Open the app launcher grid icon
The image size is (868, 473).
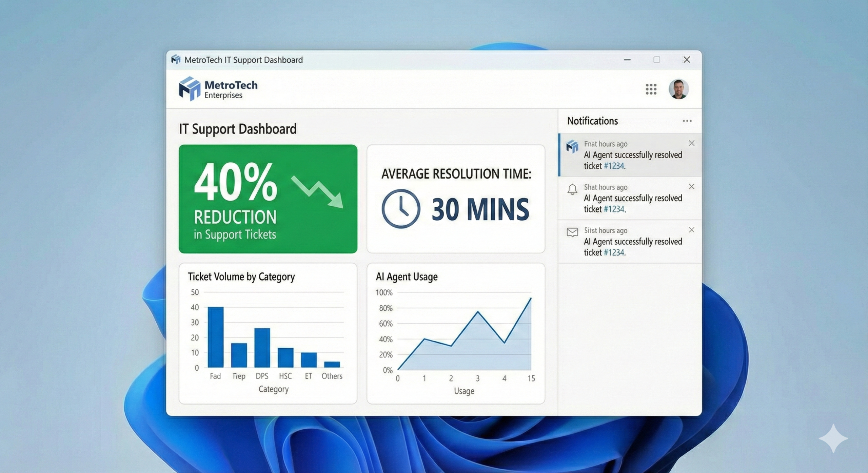pyautogui.click(x=651, y=89)
